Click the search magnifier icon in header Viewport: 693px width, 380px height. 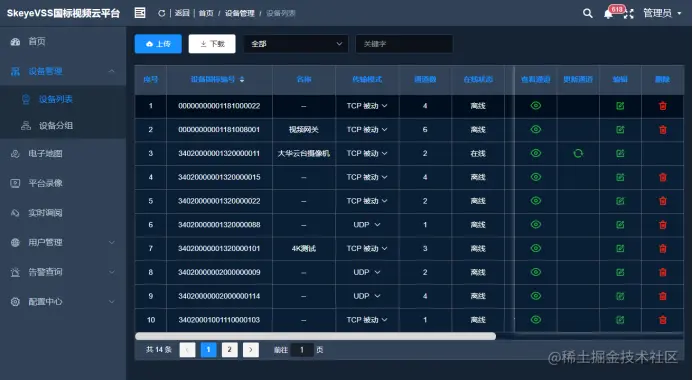click(x=587, y=13)
